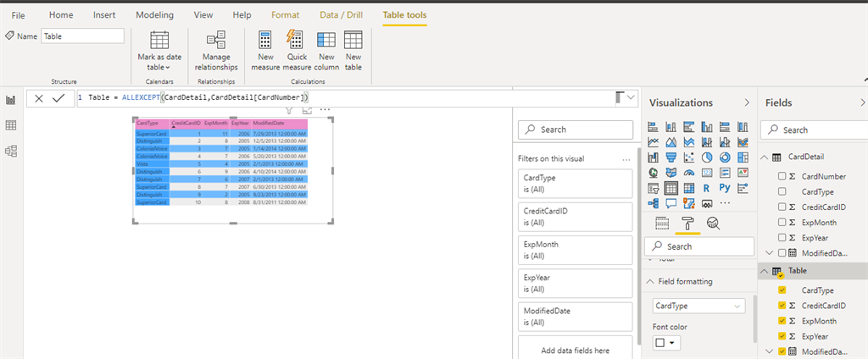The height and width of the screenshot is (359, 868).
Task: Open Quick measure tool
Action: coord(297,51)
